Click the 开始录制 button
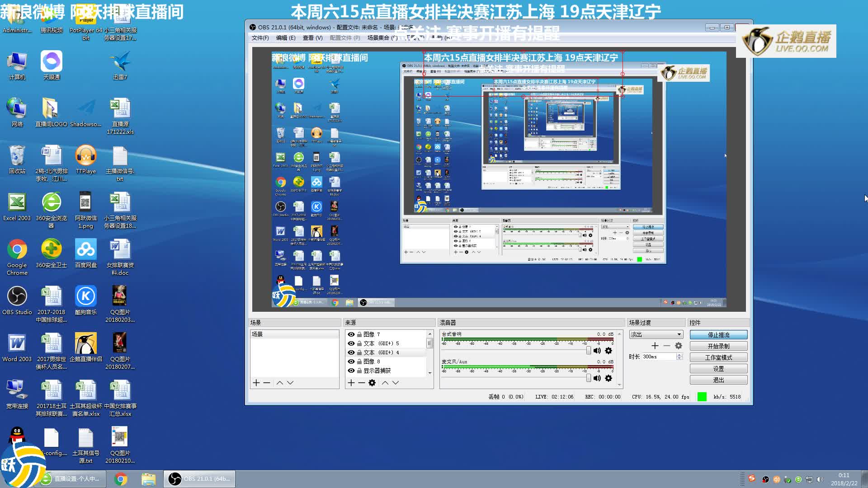Viewport: 868px width, 488px height. [x=718, y=346]
